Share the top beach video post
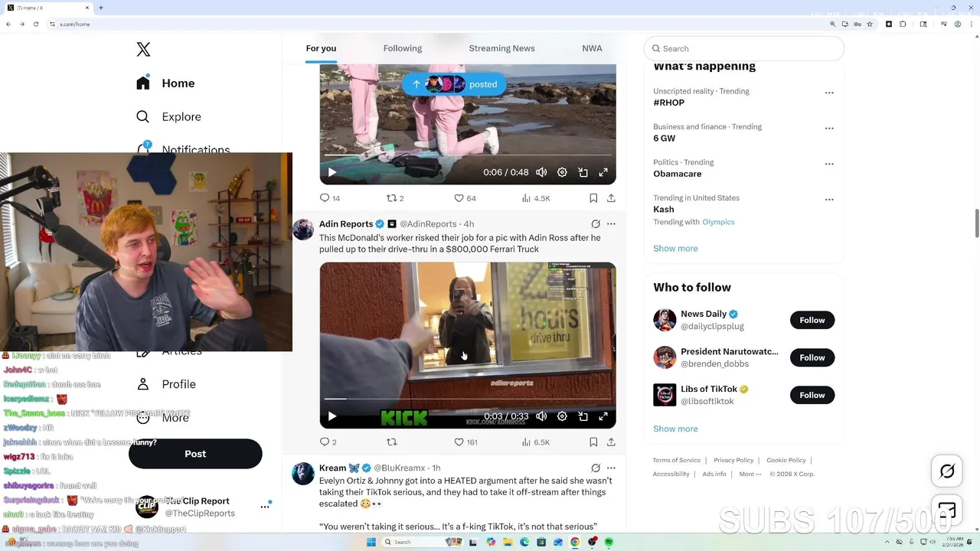The height and width of the screenshot is (551, 980). pyautogui.click(x=611, y=198)
